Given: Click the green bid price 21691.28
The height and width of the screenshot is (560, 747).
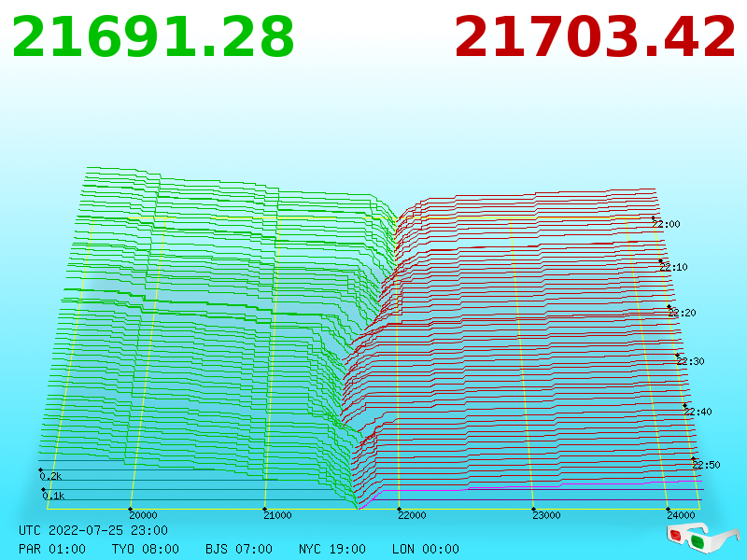Looking at the screenshot, I should pyautogui.click(x=153, y=37).
